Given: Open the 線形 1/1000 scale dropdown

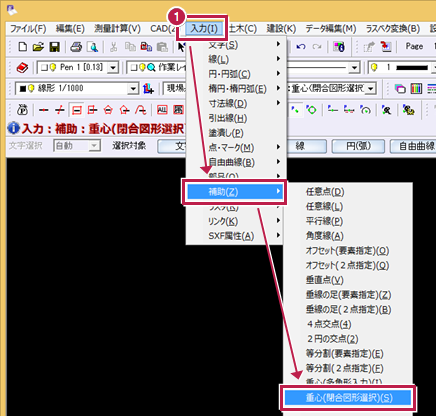Looking at the screenshot, I should 133,88.
